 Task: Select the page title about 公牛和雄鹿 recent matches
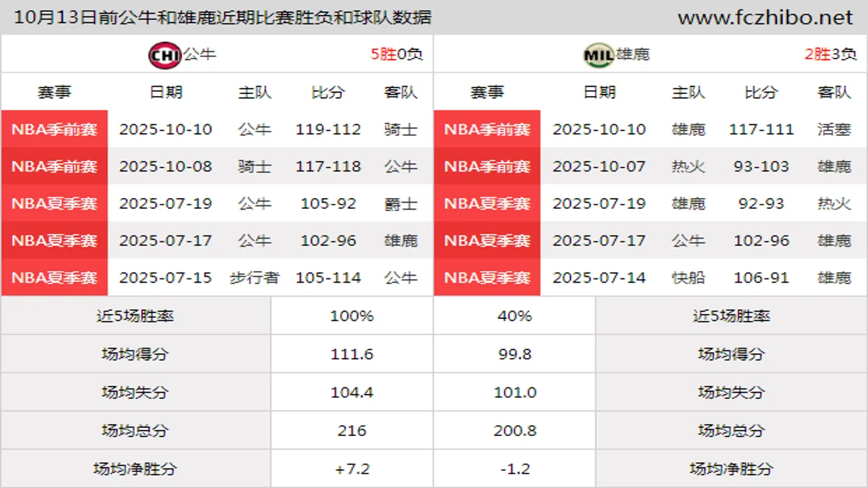pos(223,17)
